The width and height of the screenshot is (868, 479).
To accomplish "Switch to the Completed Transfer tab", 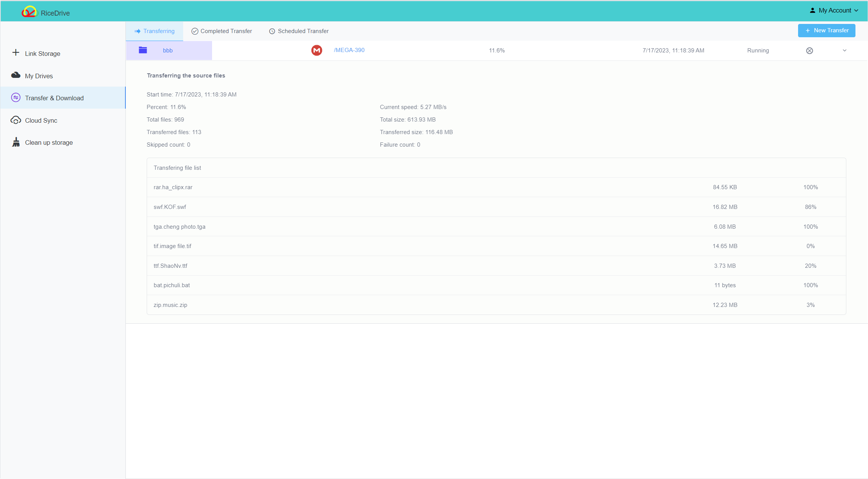I will 221,31.
